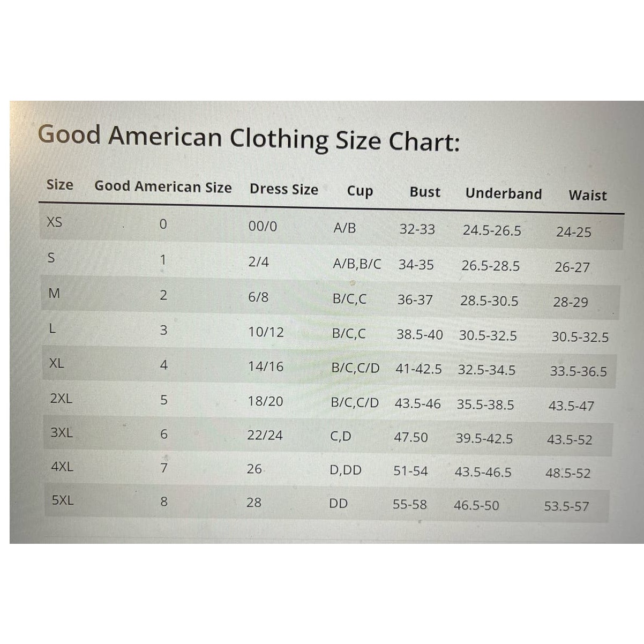Select the Bust column header
The image size is (644, 644).
425,192
